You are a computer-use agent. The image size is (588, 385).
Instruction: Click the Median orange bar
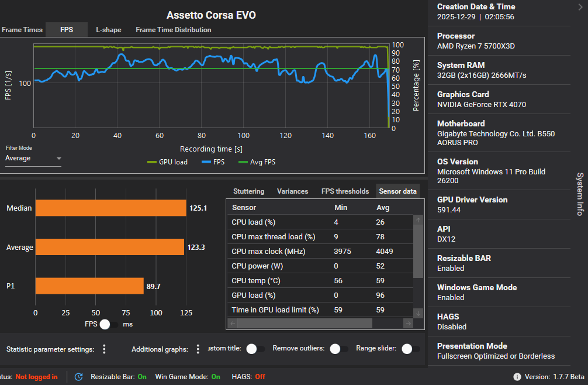click(110, 208)
